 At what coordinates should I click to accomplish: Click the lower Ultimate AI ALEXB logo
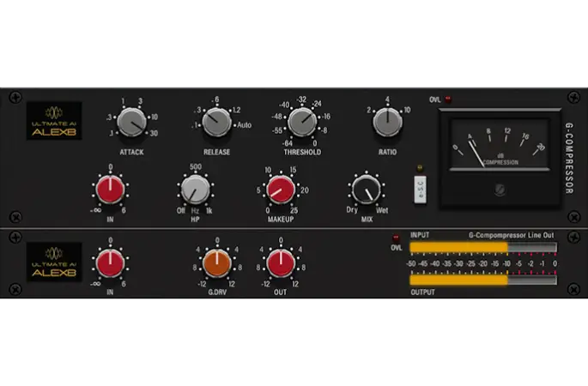(x=53, y=262)
